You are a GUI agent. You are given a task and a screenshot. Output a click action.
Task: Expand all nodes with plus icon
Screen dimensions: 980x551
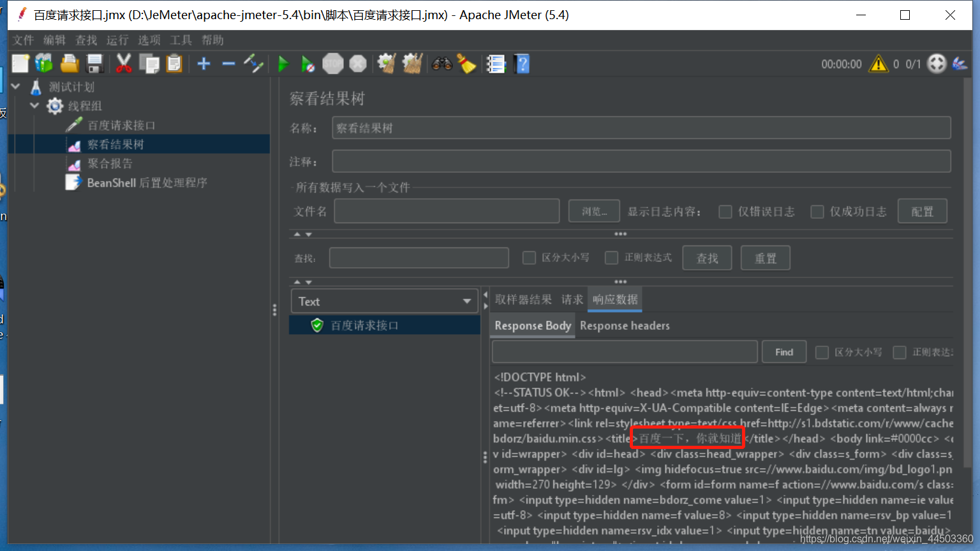pos(204,64)
